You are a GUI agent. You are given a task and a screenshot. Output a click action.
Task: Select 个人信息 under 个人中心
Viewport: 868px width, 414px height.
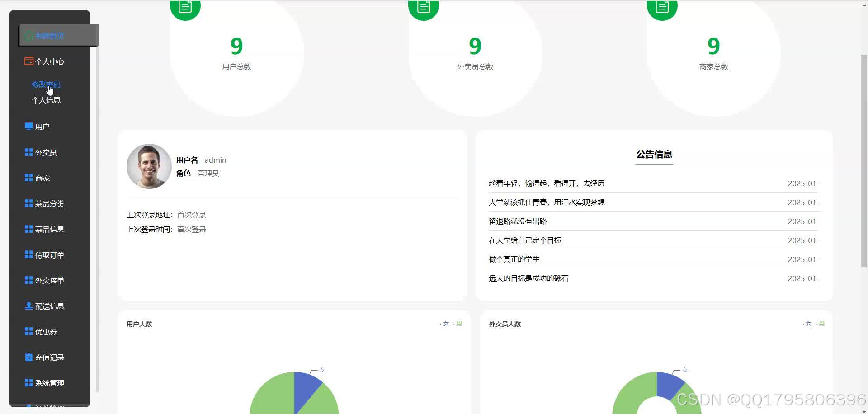click(46, 100)
